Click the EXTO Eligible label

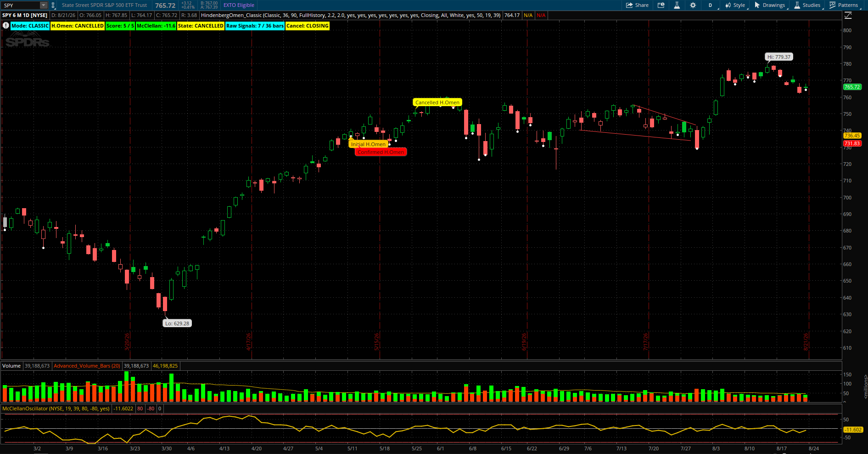click(239, 6)
